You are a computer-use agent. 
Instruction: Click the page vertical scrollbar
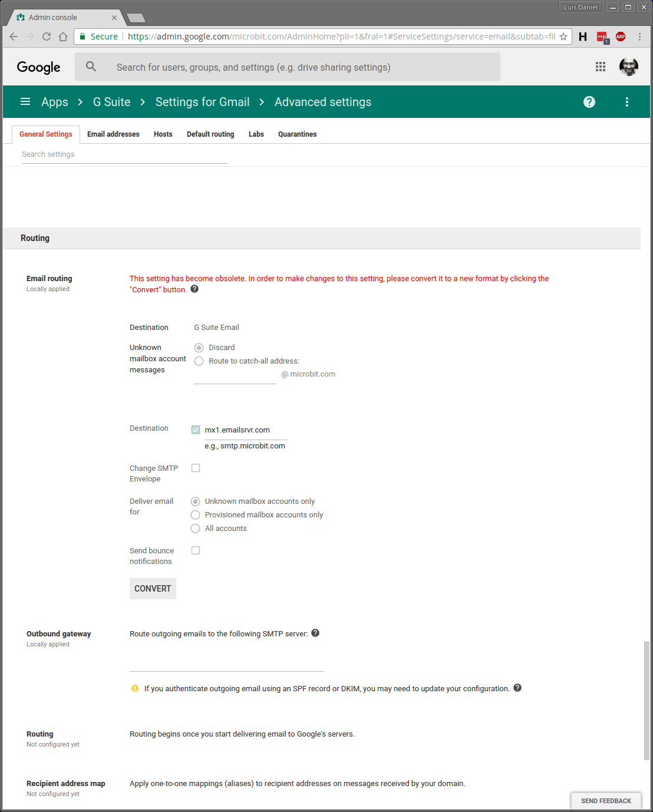(x=647, y=701)
